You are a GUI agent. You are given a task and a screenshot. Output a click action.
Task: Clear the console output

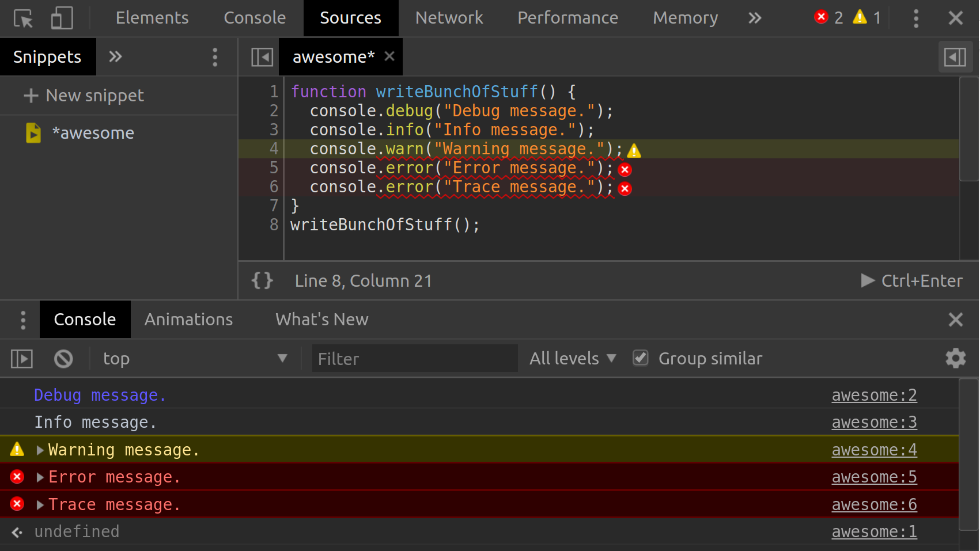[x=63, y=359]
